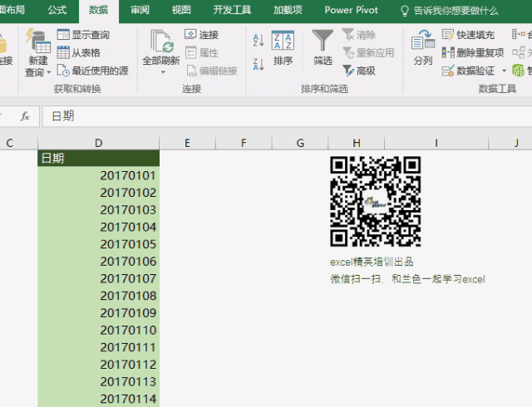
Task: Select cell containing 20170102
Action: click(98, 193)
